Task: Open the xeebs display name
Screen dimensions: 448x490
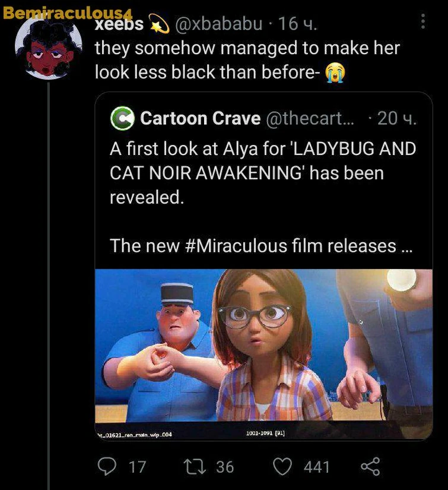Action: (120, 24)
